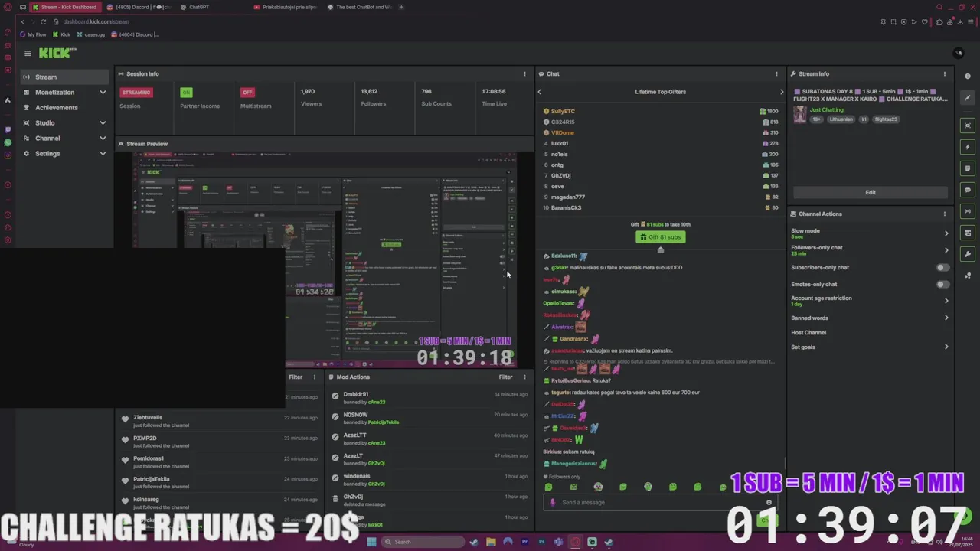Switch to The best ChatBot browser tab

[358, 7]
